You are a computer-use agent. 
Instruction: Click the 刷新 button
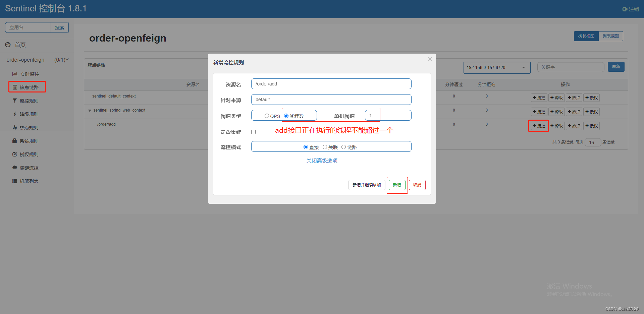(616, 67)
